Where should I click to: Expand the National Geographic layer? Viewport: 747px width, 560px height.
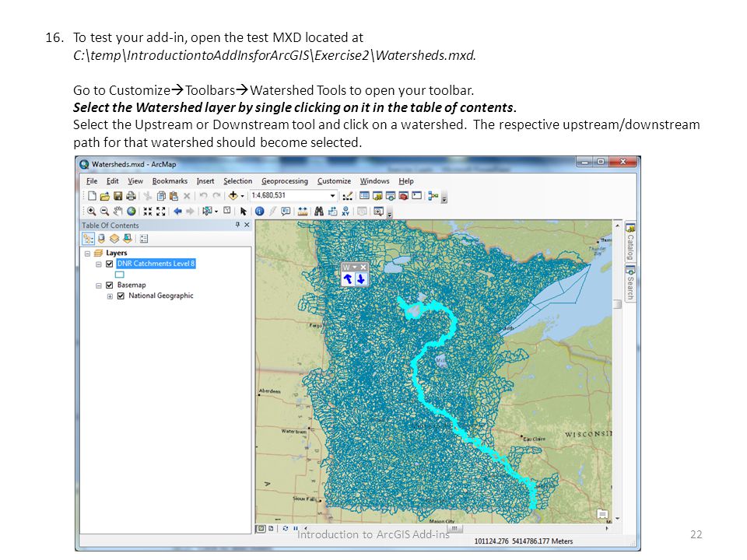click(x=110, y=296)
